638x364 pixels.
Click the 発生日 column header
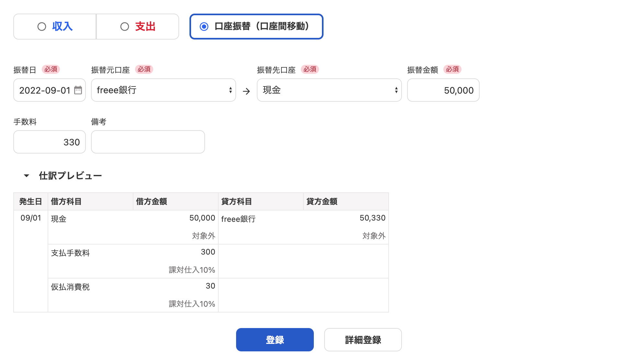31,201
